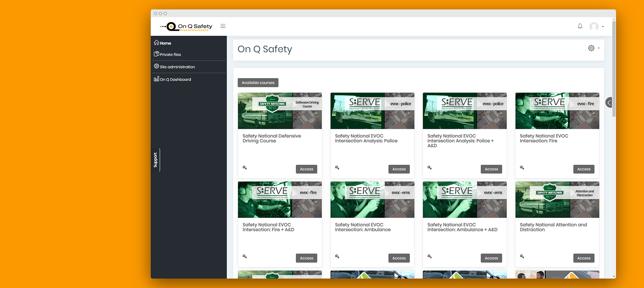
Task: Open the Support side tab
Action: click(x=156, y=160)
